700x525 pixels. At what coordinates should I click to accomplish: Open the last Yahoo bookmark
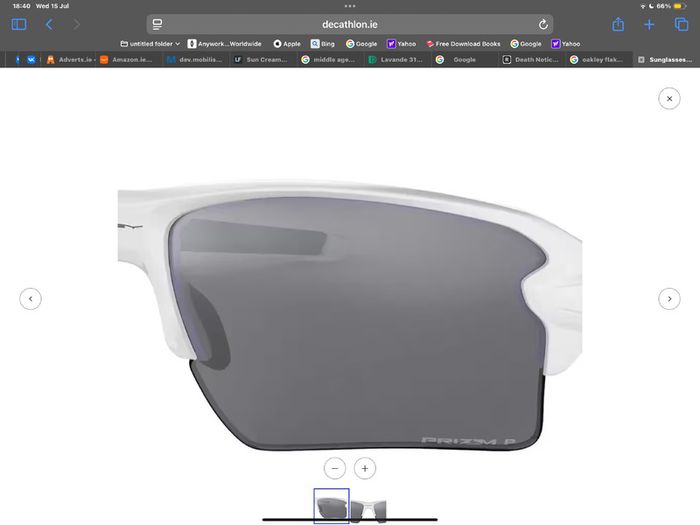(x=565, y=44)
